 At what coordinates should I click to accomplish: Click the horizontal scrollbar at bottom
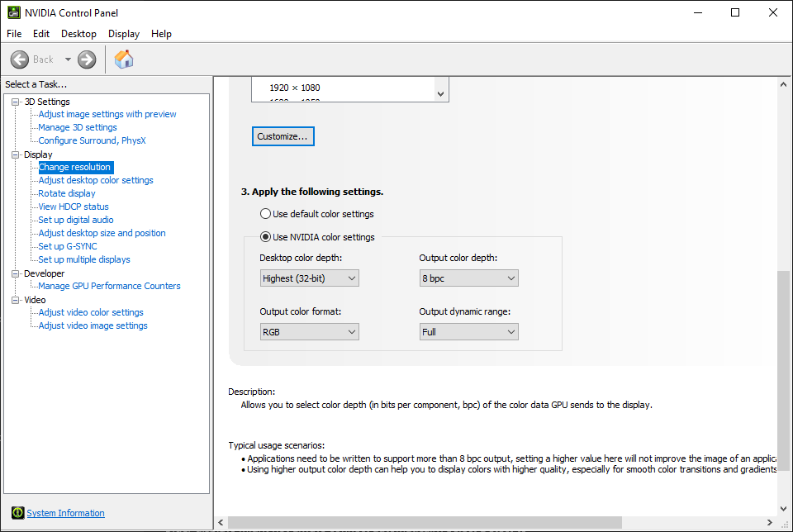(496, 522)
